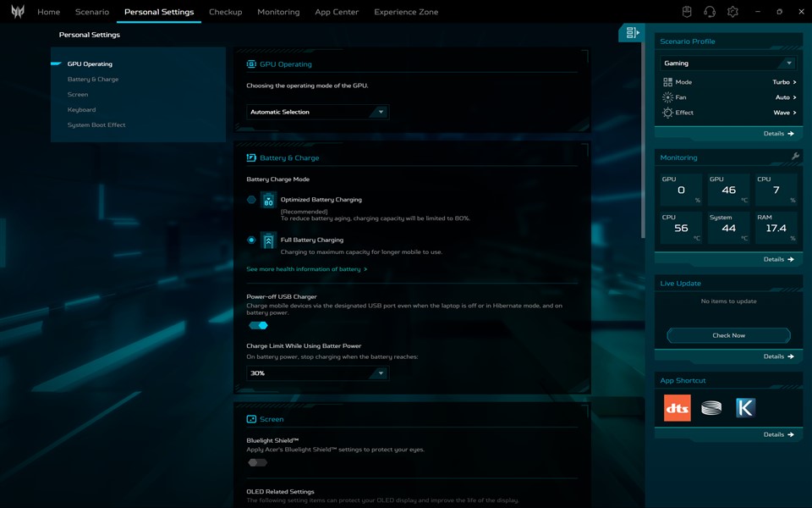Open the GPU Automatic Selection dropdown
The image size is (812, 508).
pyautogui.click(x=317, y=112)
